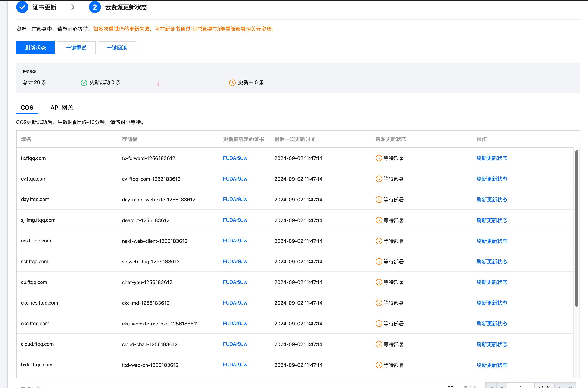Click the 刷新状态 button
588x388 pixels.
click(x=35, y=48)
